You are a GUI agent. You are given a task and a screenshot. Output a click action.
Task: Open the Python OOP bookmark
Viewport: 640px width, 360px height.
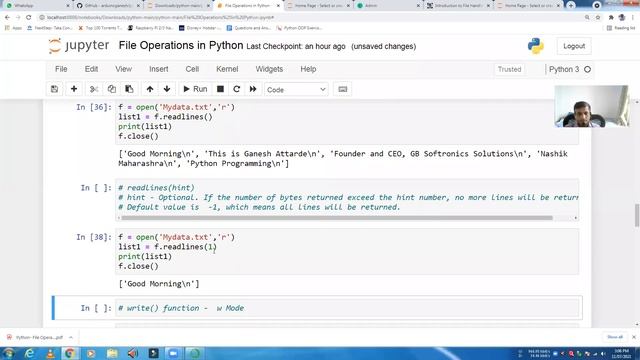(299, 28)
